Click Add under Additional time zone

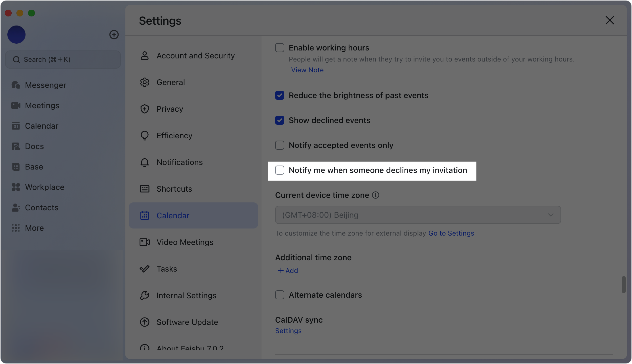pyautogui.click(x=288, y=271)
